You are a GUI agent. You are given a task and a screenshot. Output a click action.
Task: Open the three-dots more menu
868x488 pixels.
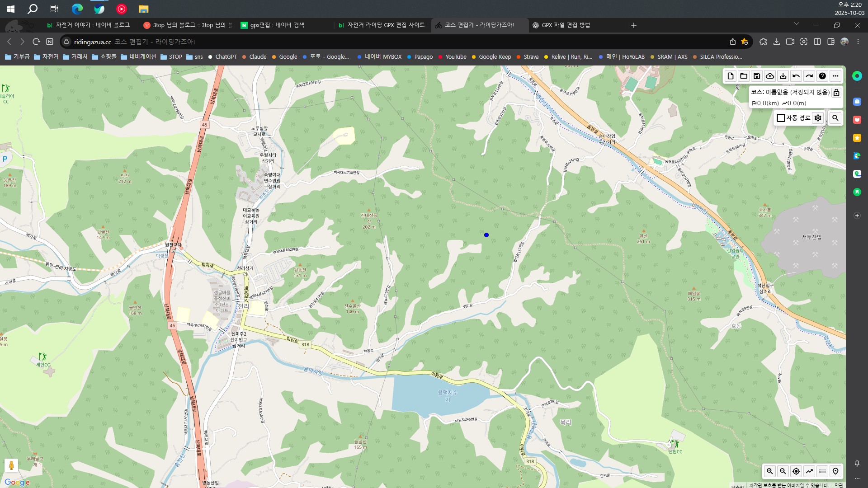pos(835,76)
